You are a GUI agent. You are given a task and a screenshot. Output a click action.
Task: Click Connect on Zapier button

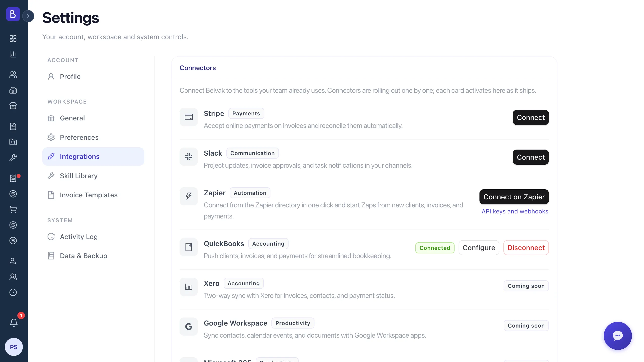click(x=514, y=197)
